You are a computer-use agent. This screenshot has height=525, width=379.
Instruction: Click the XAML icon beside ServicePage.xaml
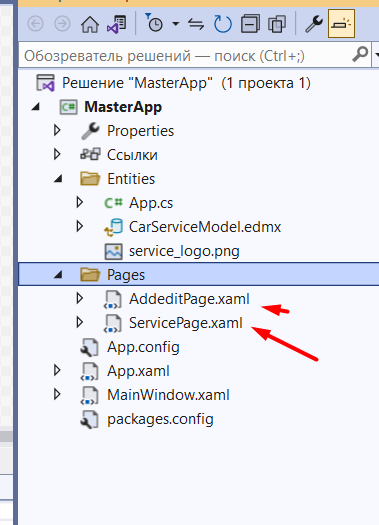coord(112,323)
